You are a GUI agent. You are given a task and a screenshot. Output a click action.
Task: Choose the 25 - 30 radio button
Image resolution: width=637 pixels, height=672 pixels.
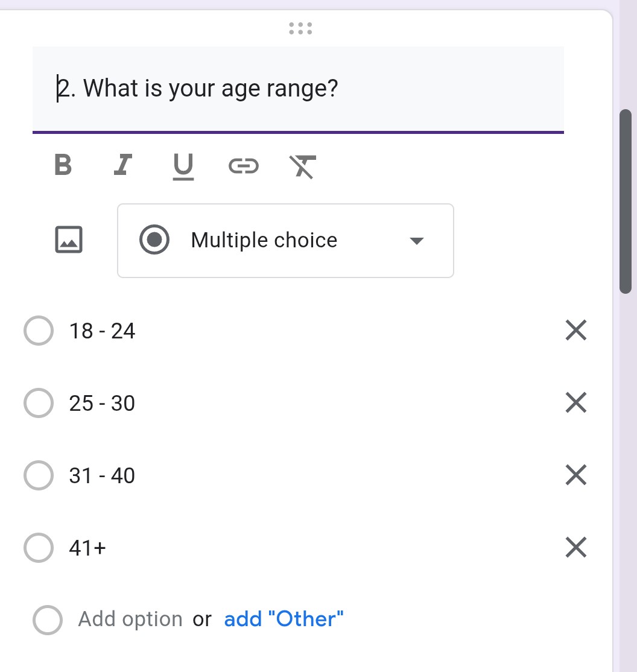(x=39, y=403)
